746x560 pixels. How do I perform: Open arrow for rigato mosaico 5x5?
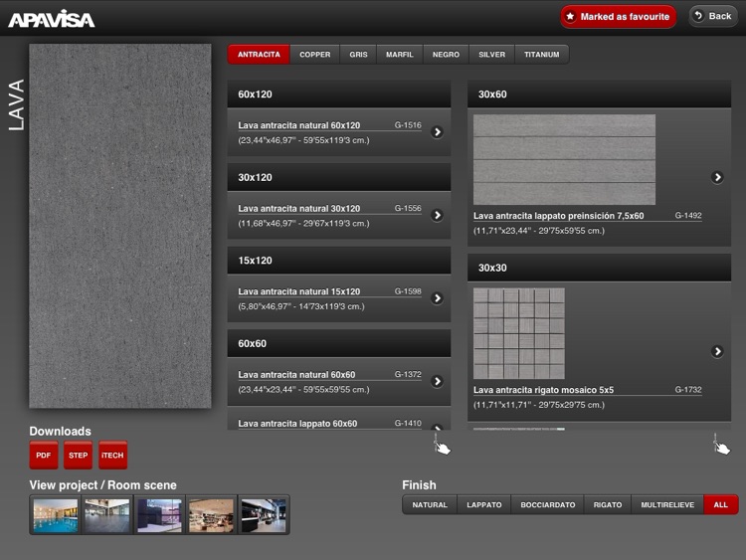tap(717, 351)
